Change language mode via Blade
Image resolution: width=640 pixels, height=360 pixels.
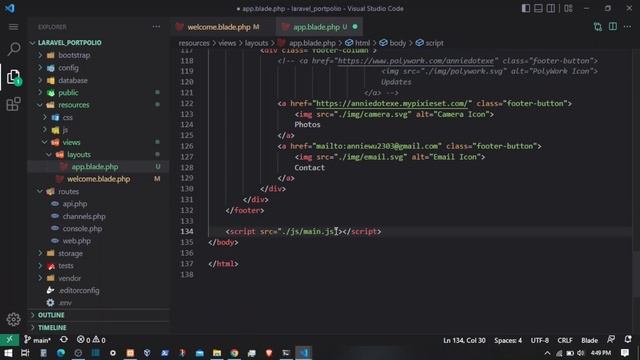[589, 340]
